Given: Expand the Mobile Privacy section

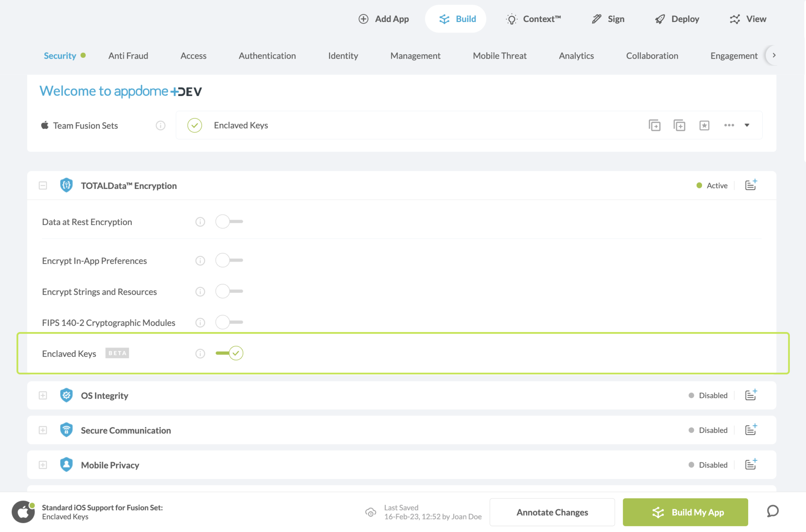Looking at the screenshot, I should 43,465.
